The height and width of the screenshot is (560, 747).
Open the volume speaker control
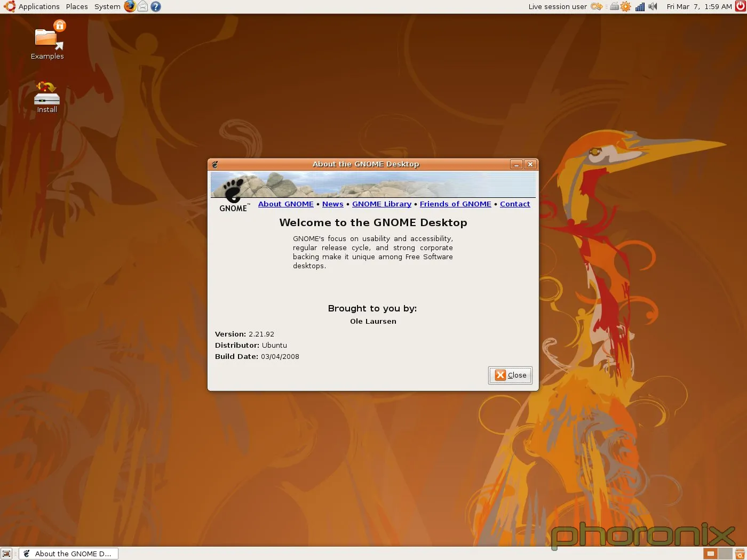coord(653,6)
